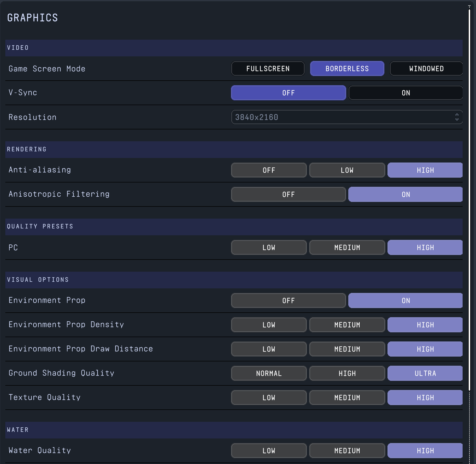The height and width of the screenshot is (464, 476).
Task: Set Ground Shading Quality to Ultra
Action: pos(425,373)
